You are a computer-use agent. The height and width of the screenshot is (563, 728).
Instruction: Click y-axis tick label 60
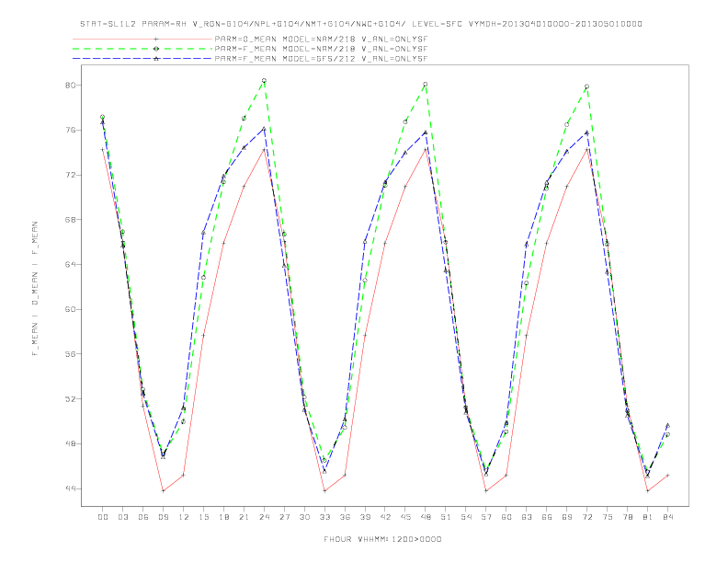70,309
